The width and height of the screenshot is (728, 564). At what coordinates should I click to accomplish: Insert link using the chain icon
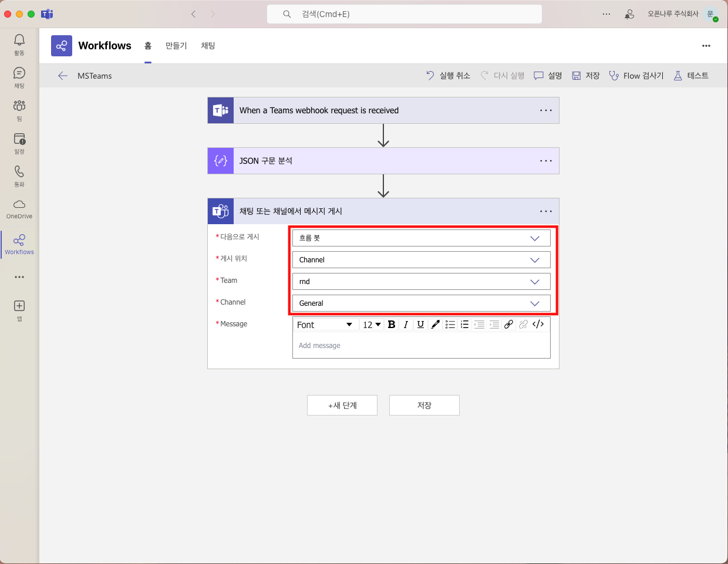tap(508, 325)
